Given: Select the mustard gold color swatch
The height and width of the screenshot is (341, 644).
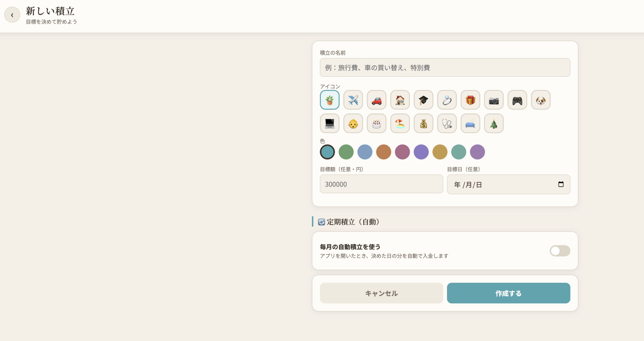Looking at the screenshot, I should pyautogui.click(x=440, y=152).
